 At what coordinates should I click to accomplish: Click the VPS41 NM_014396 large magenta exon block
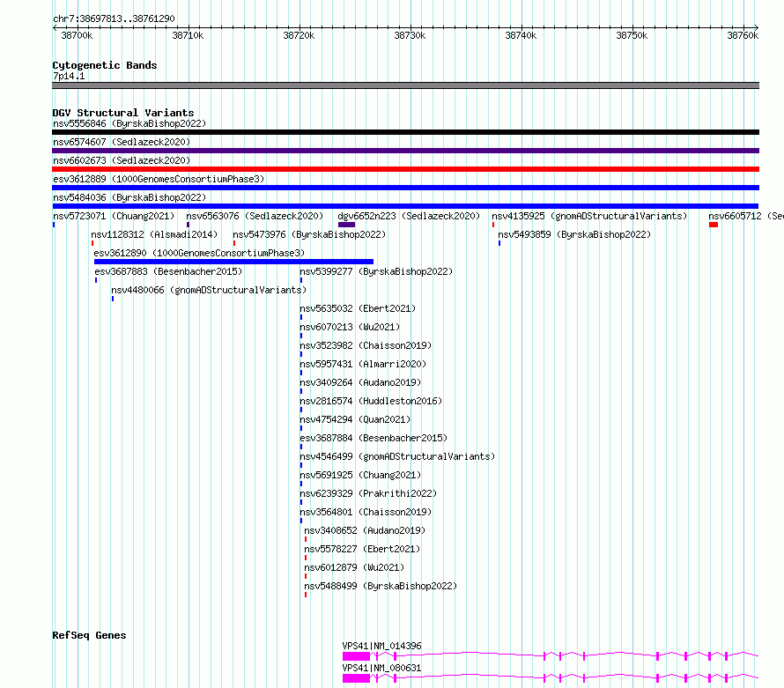[x=356, y=656]
